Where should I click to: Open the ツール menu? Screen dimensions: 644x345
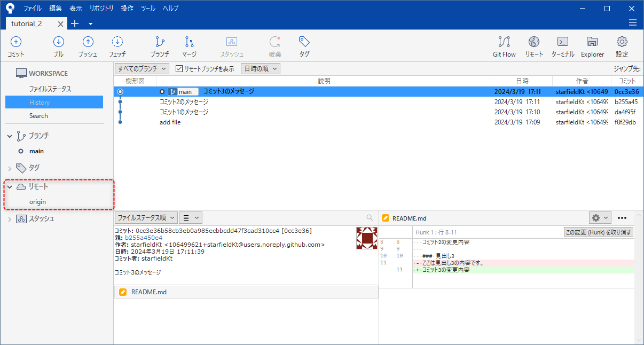[148, 8]
